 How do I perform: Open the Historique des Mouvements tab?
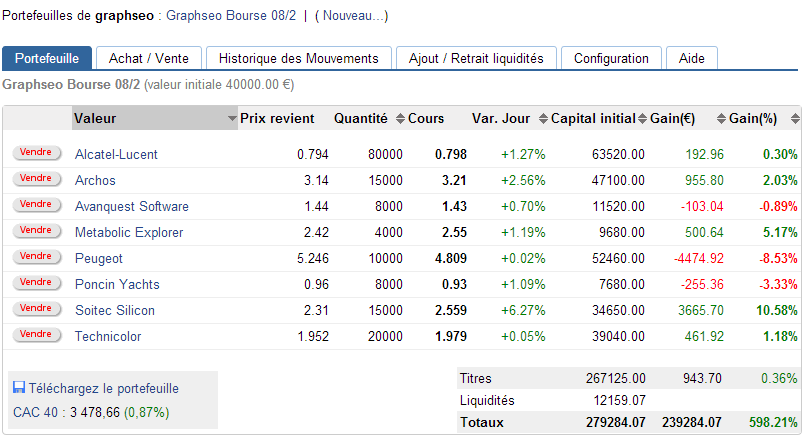(298, 58)
